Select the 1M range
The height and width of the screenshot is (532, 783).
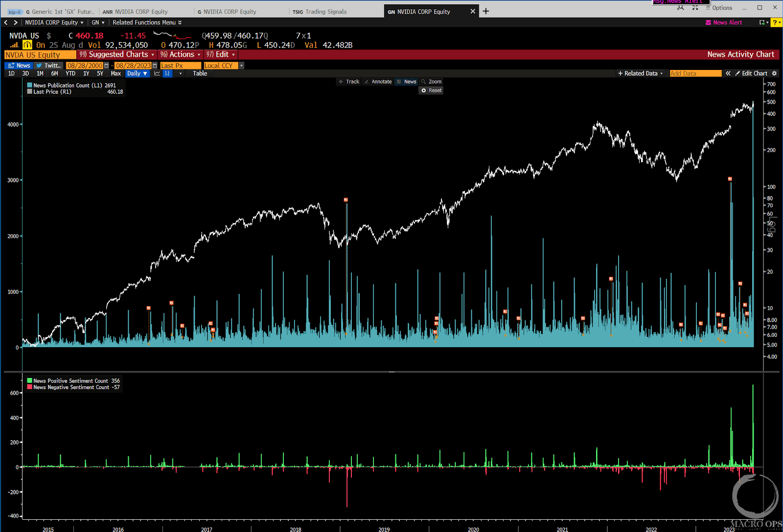click(40, 73)
